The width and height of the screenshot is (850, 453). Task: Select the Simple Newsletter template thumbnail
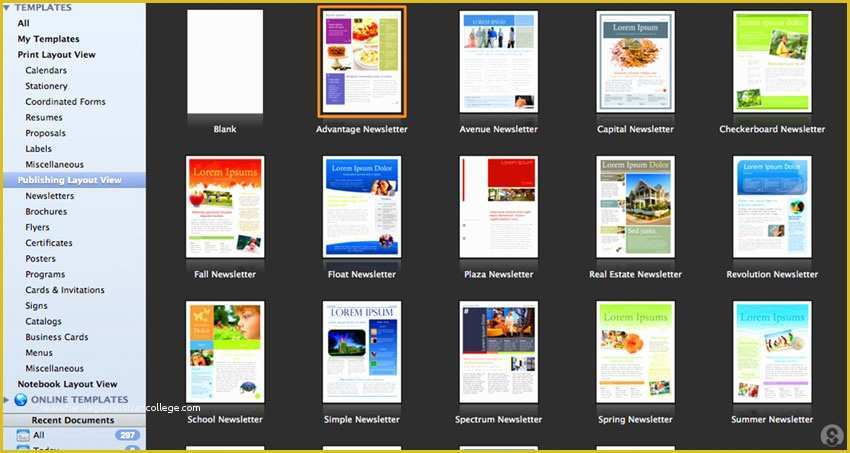362,352
